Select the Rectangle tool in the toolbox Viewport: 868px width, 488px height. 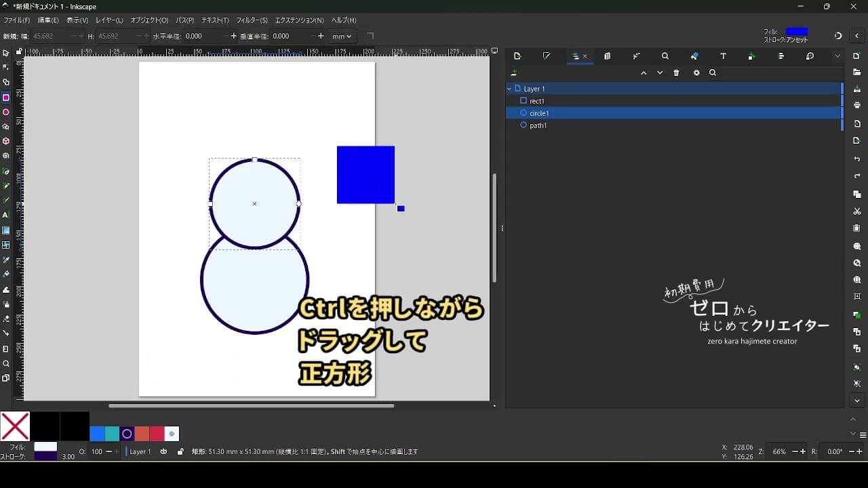point(6,98)
